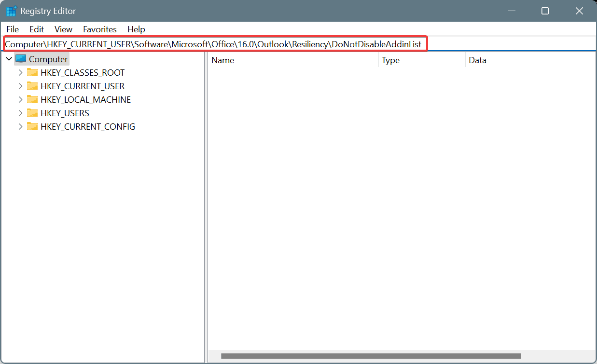This screenshot has height=364, width=597.
Task: Expand the HKEY_USERS chevron
Action: pos(20,113)
